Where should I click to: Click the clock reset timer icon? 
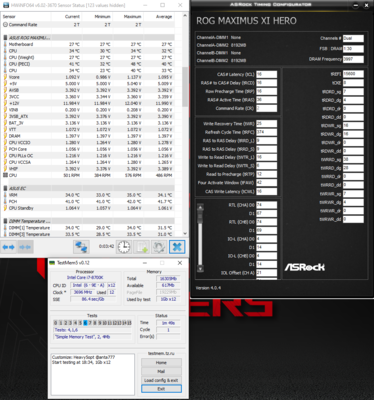[x=124, y=247]
